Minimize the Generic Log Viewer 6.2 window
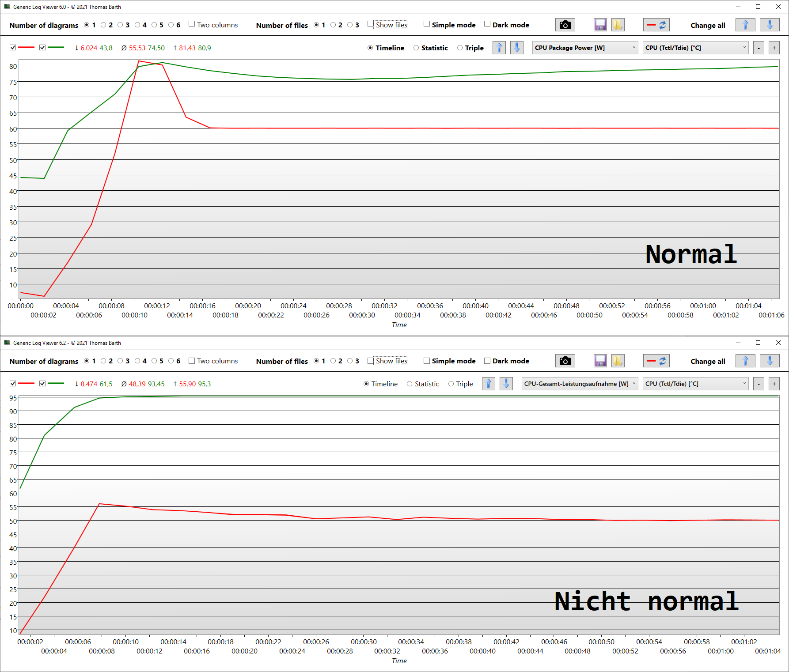The image size is (789, 672). pyautogui.click(x=738, y=343)
